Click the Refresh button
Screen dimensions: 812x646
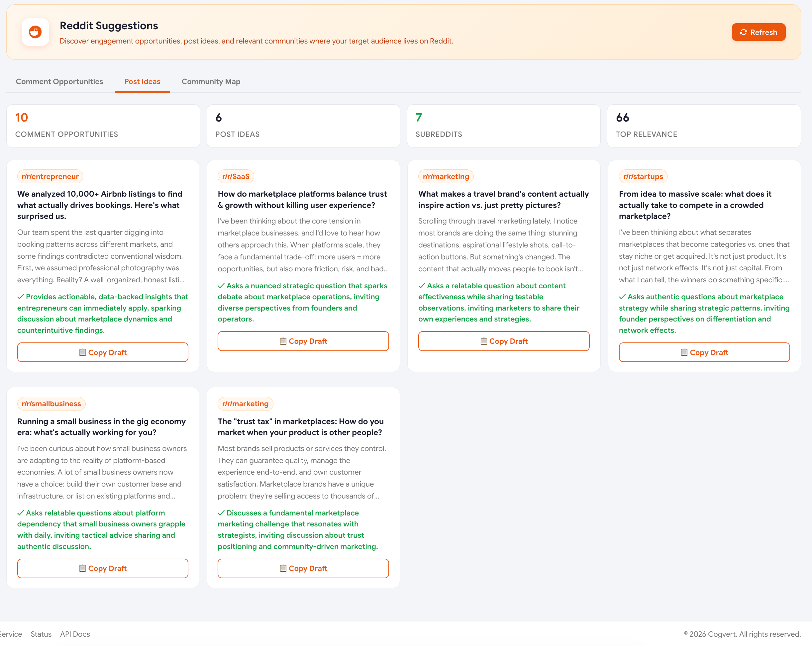[758, 32]
